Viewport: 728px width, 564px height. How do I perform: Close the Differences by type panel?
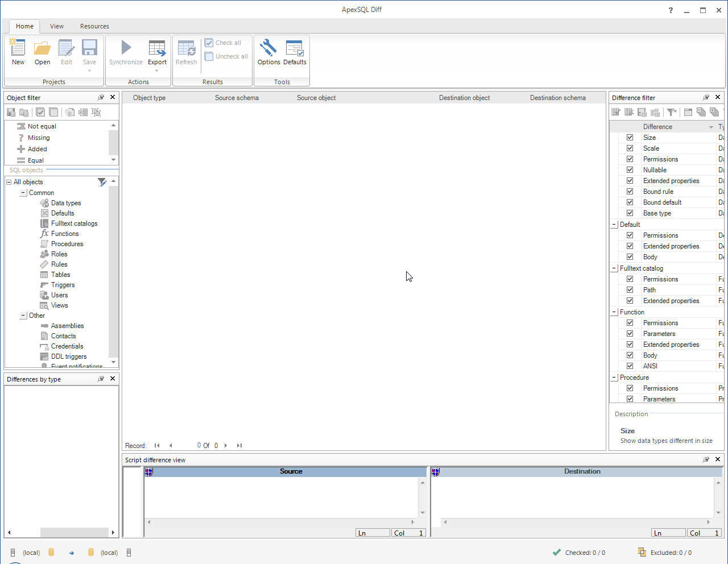click(x=113, y=379)
